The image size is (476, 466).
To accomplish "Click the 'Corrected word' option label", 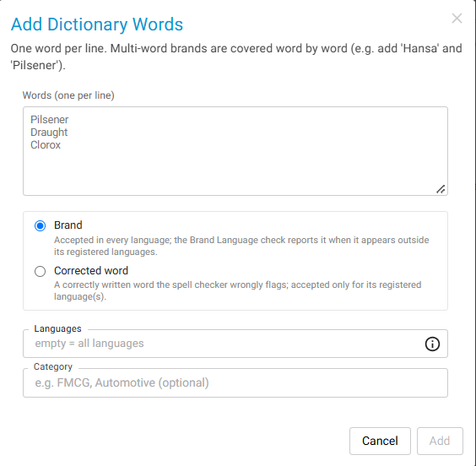I will point(91,270).
